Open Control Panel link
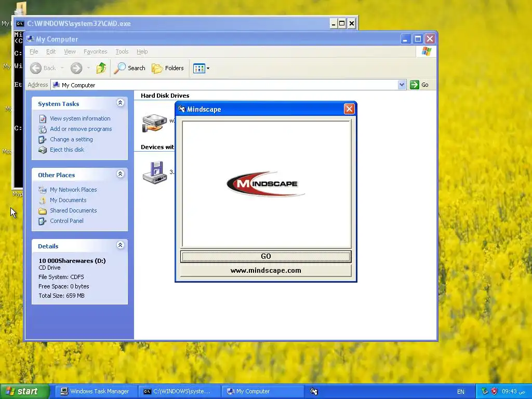The height and width of the screenshot is (399, 532). pos(66,221)
